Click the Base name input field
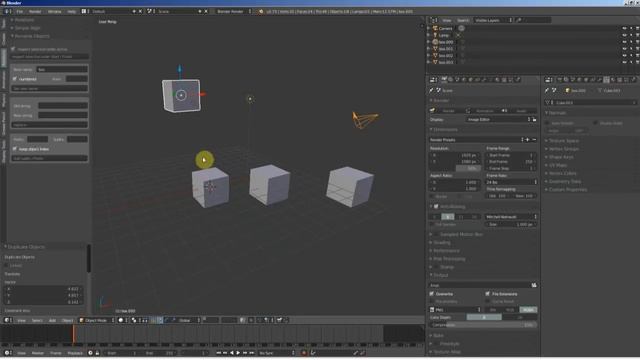This screenshot has height=360, width=640. [x=62, y=69]
